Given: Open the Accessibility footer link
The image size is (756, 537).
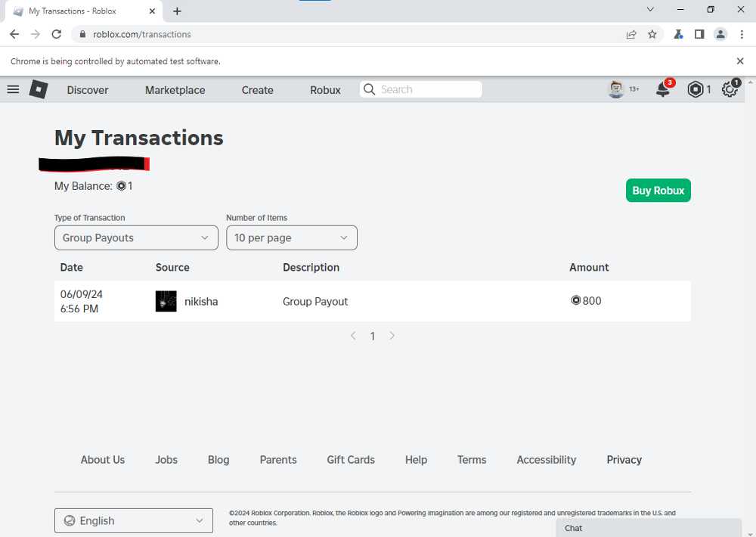Looking at the screenshot, I should [547, 460].
